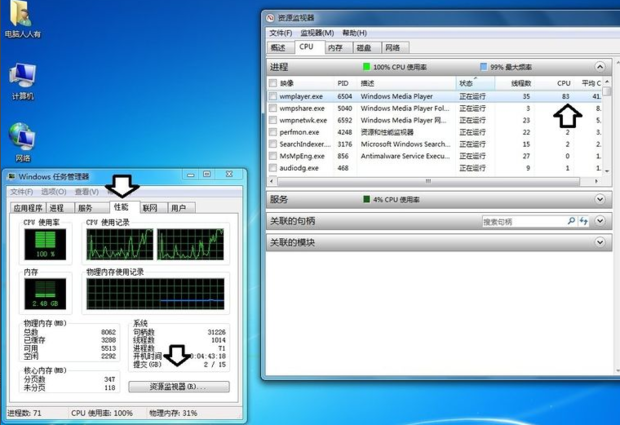Select 性能 tab in Task Manager
The image size is (620, 425).
coord(125,207)
